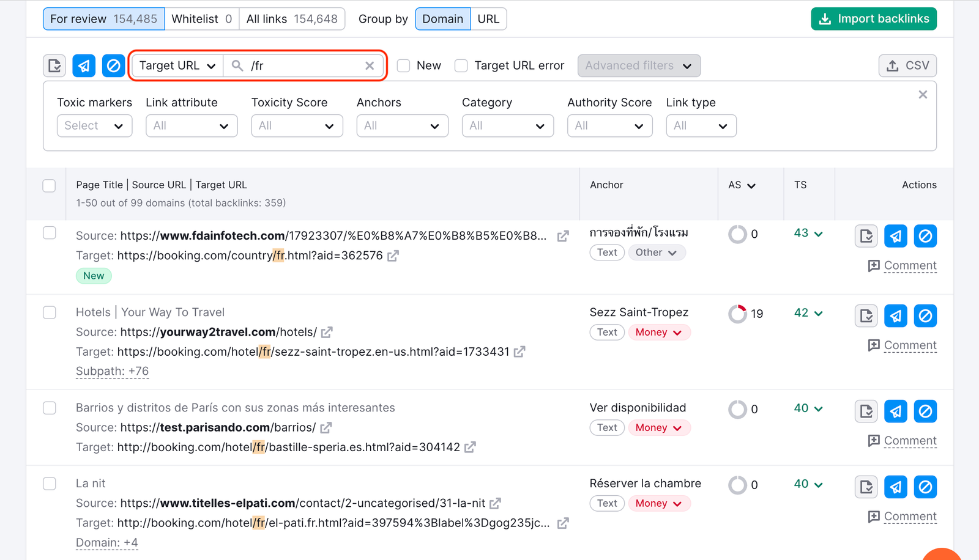The width and height of the screenshot is (979, 560).
Task: Enable the New filter checkbox
Action: [x=403, y=65]
